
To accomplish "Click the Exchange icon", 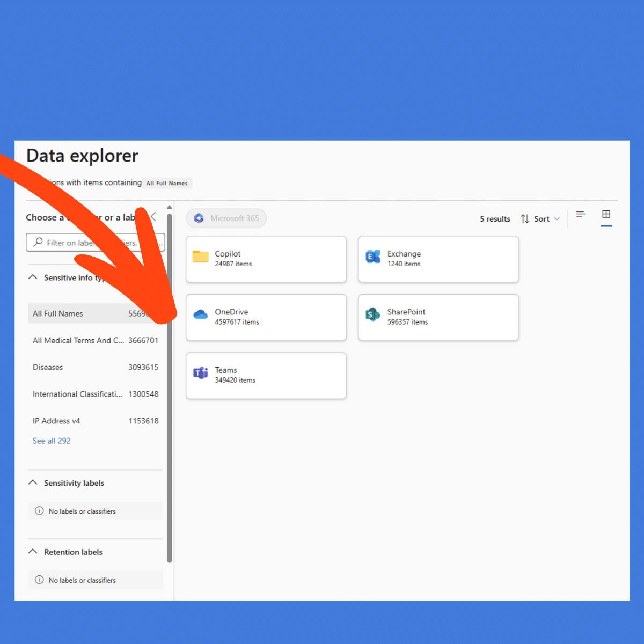I will [373, 257].
